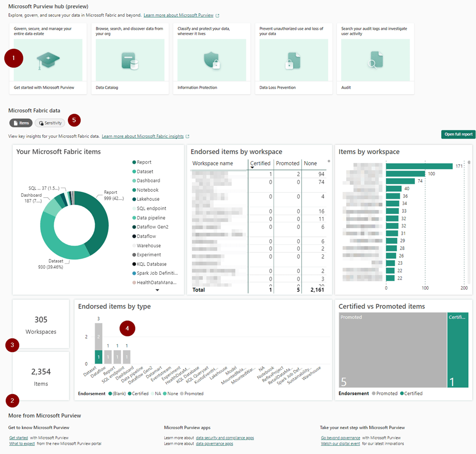
Task: Expand the legend to show more item types
Action: 157,289
